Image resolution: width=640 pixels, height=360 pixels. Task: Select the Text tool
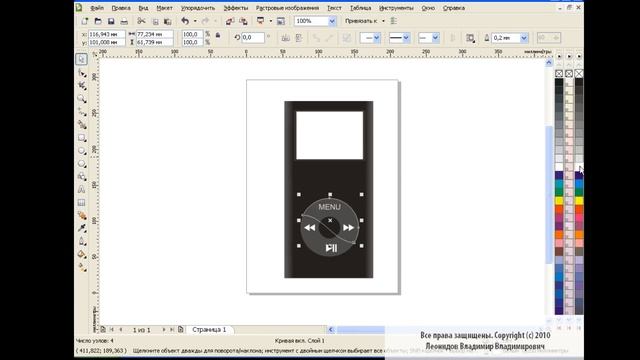point(82,189)
